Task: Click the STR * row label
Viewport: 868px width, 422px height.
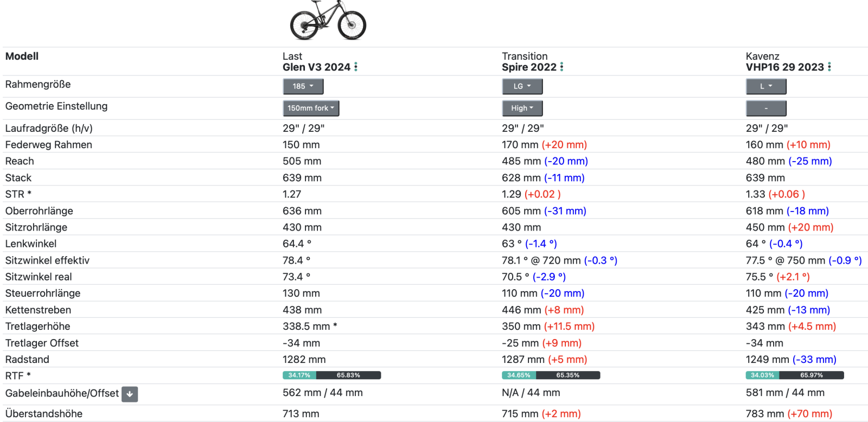Action: click(x=18, y=194)
